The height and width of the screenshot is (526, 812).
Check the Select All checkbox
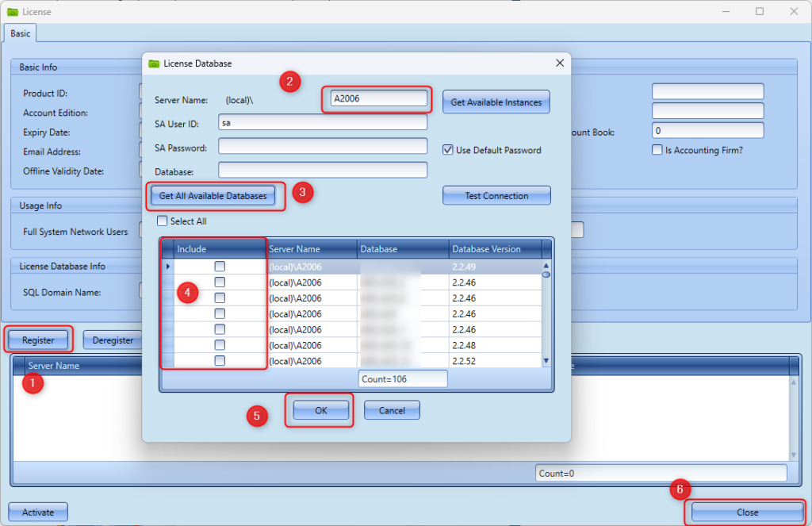tap(163, 221)
